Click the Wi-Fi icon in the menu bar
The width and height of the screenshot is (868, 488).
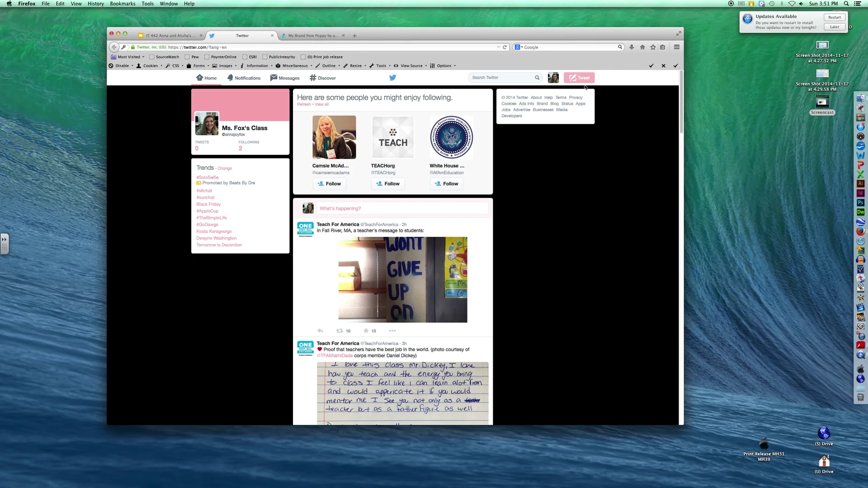click(792, 4)
